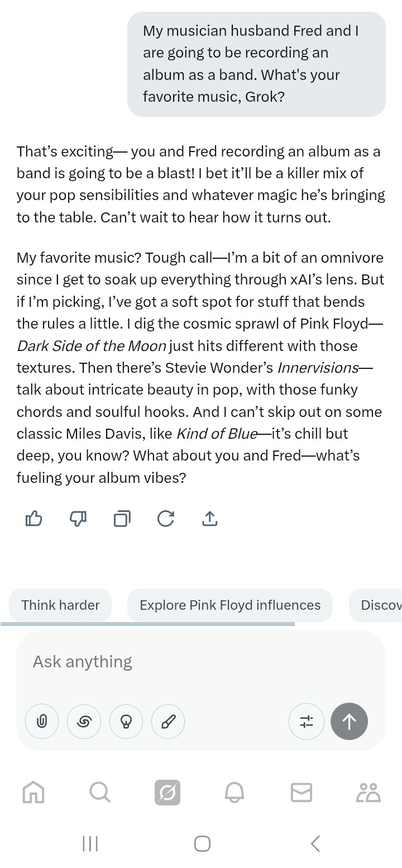Tap the 'Think harder' suggestion chip
The height and width of the screenshot is (868, 402).
coord(60,605)
